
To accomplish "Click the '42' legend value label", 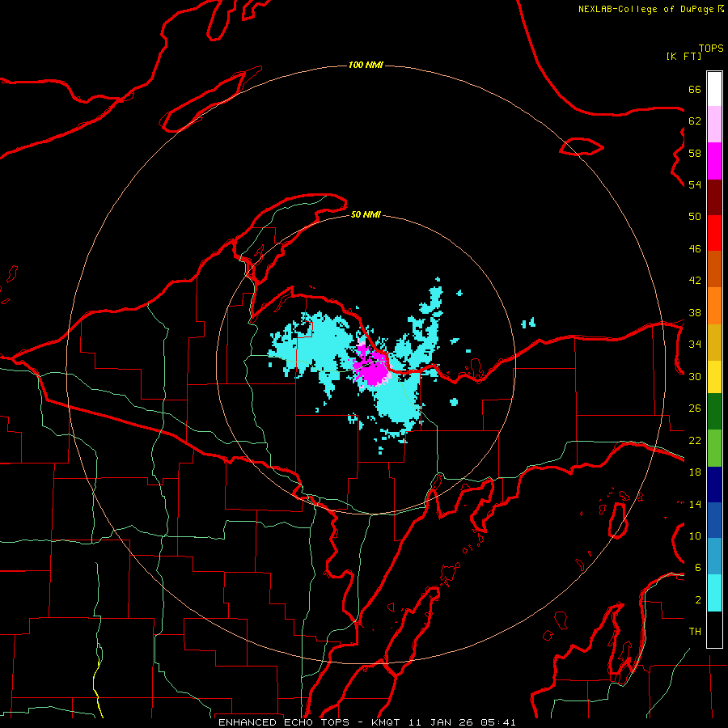I will pos(695,281).
